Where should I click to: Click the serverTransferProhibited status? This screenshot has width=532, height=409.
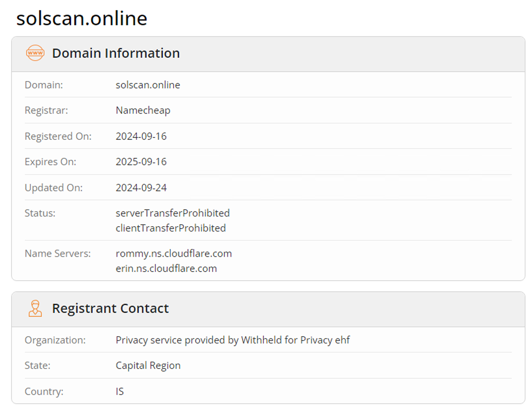(173, 213)
